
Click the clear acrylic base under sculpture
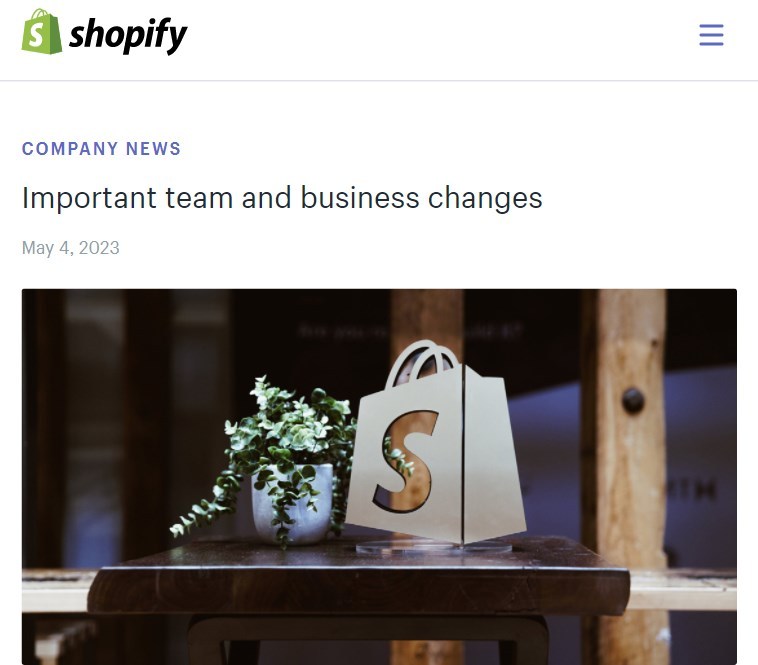[434, 548]
